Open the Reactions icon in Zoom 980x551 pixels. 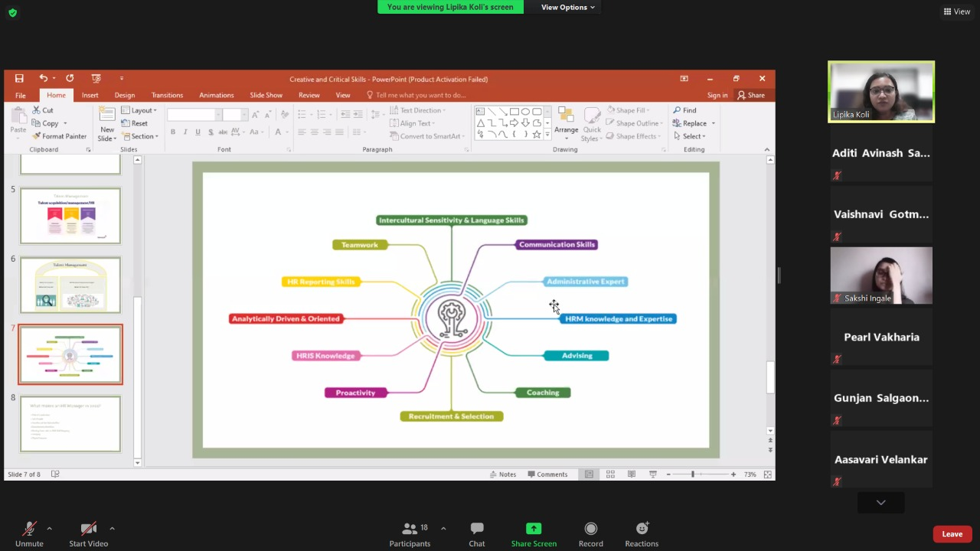pyautogui.click(x=642, y=529)
